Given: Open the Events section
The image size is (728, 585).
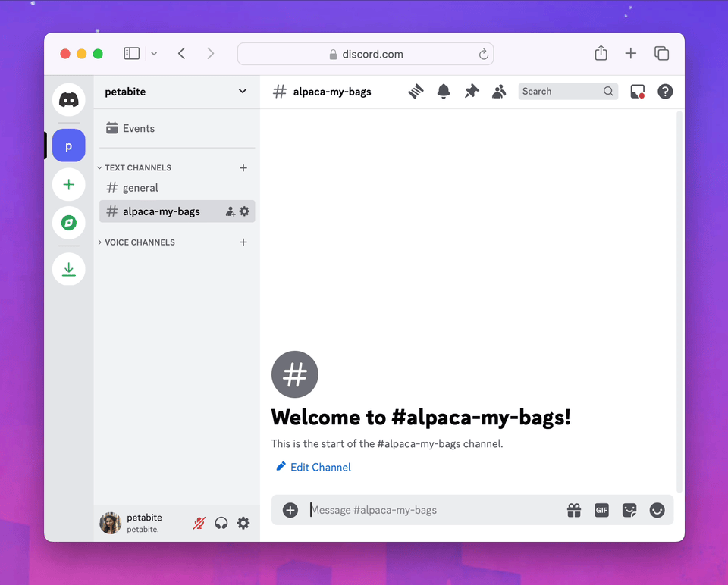Looking at the screenshot, I should click(138, 128).
